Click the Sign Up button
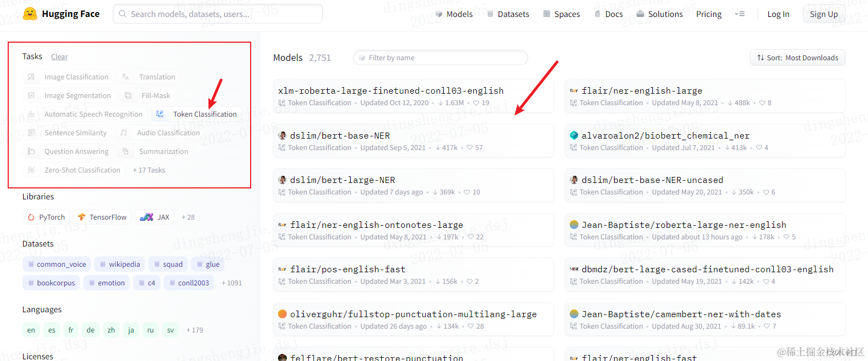The image size is (868, 361). (x=824, y=14)
